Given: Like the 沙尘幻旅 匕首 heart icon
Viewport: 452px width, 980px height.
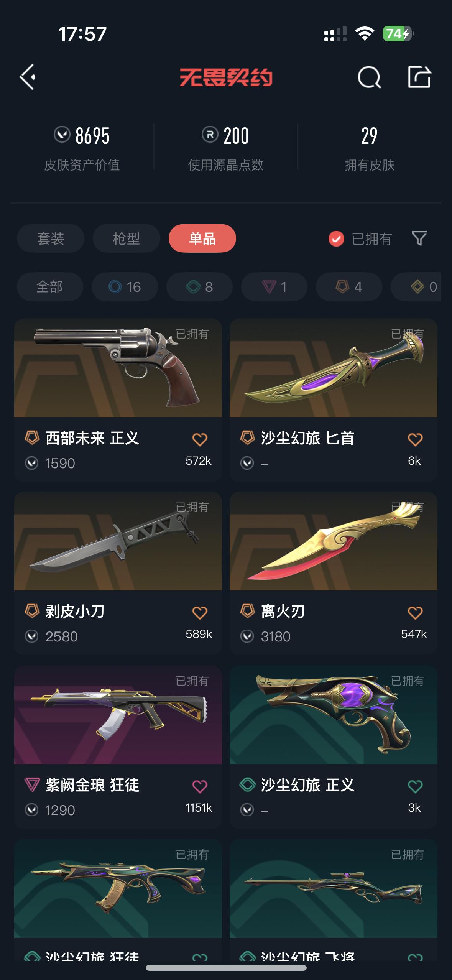Looking at the screenshot, I should tap(415, 439).
